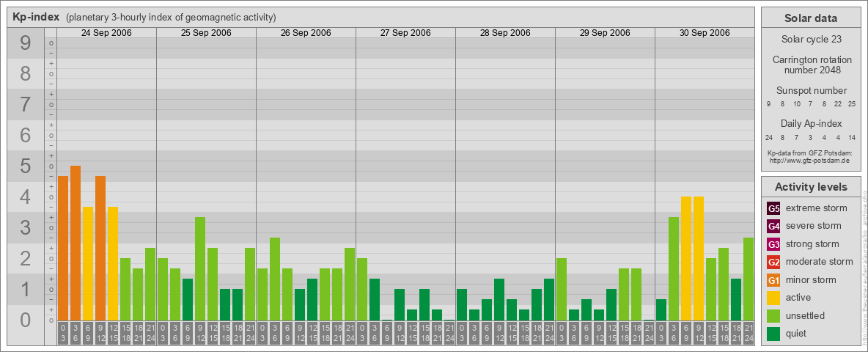
Task: Click the 26 Sep bar for hours 3-6
Action: [x=275, y=279]
